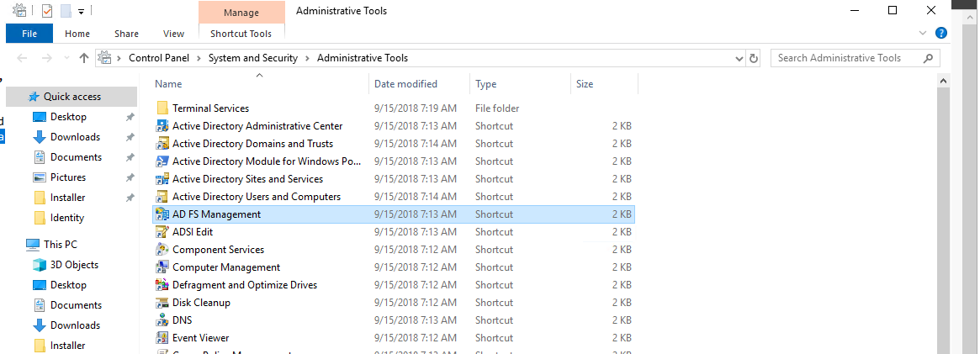The width and height of the screenshot is (980, 354).
Task: Go up one folder level arrow
Action: pos(84,58)
